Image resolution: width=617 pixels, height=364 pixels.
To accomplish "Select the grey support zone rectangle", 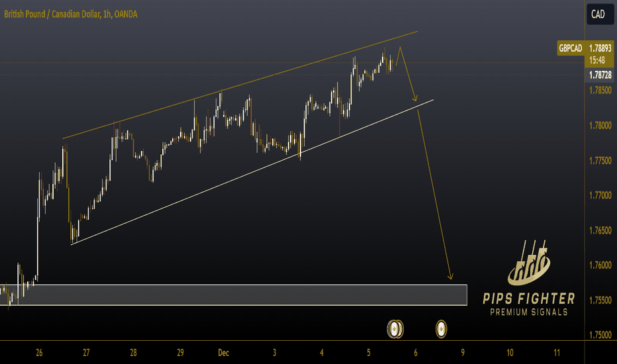I will coord(233,295).
